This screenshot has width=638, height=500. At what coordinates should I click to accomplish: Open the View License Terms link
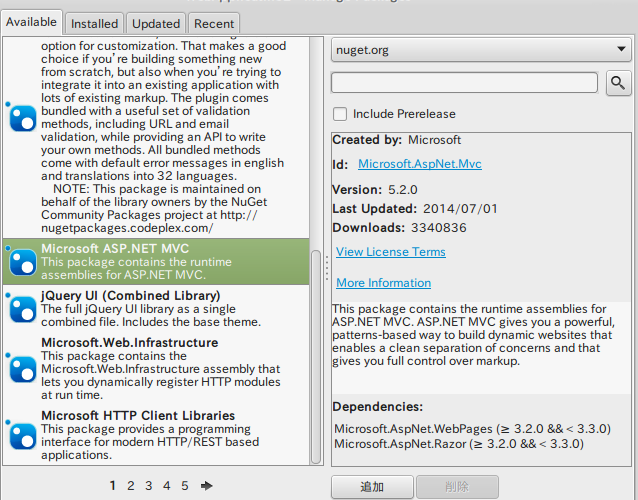(391, 252)
